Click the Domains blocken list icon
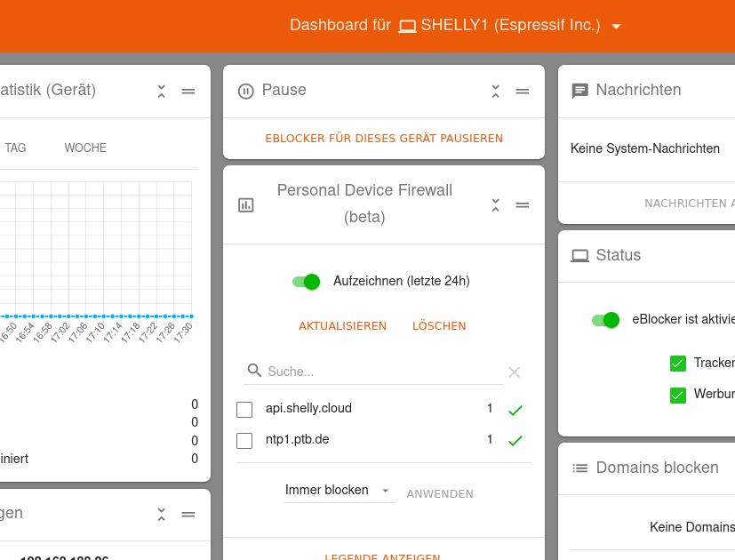Viewport: 735px width, 560px height. coord(579,468)
